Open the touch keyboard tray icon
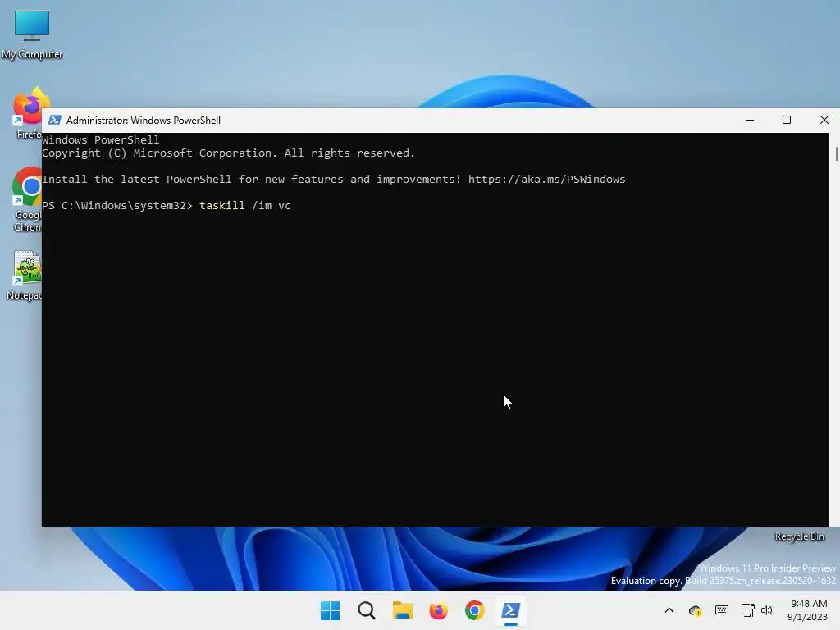Image resolution: width=840 pixels, height=630 pixels. 722,610
